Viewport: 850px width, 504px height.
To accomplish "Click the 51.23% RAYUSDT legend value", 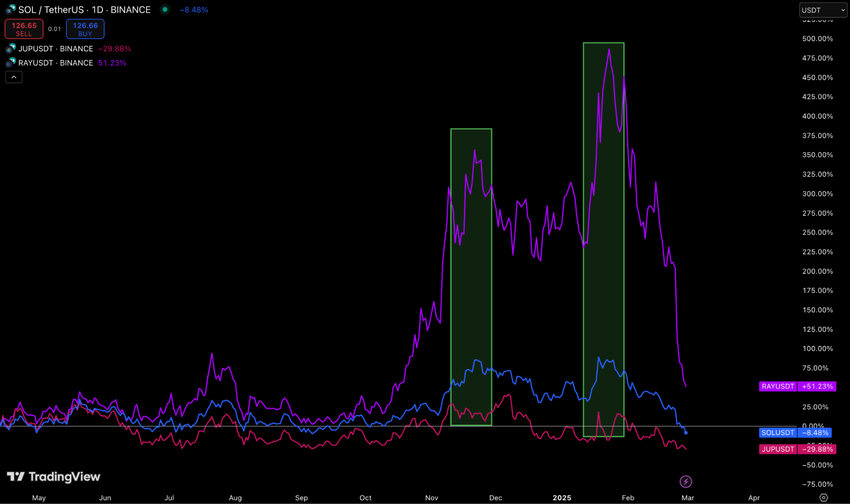I will click(112, 63).
